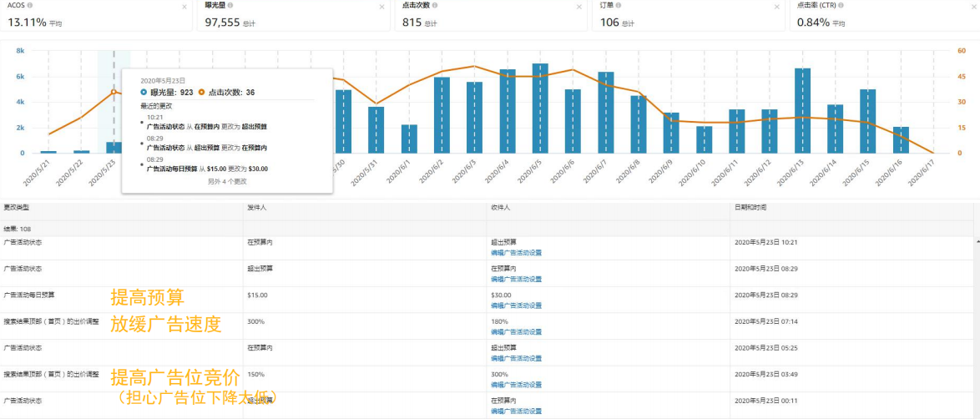The image size is (980, 419).
Task: Open 编辑广告活动设置 under 180%
Action: click(516, 331)
